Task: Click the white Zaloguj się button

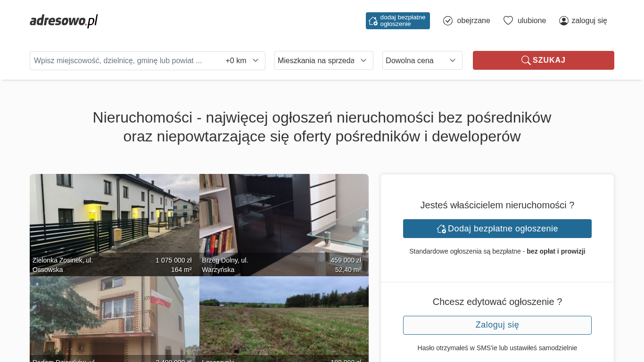Action: point(497,325)
